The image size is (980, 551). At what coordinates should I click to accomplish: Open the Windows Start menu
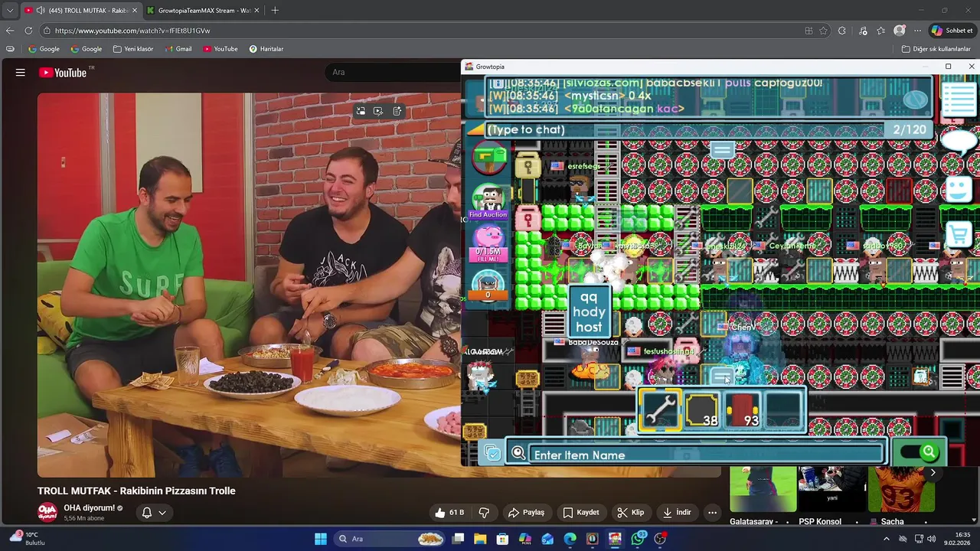click(x=321, y=539)
